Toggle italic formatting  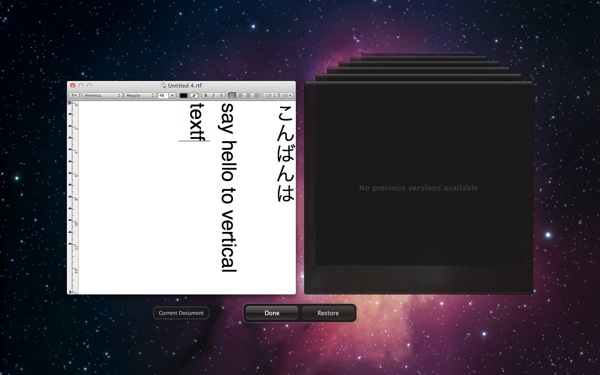coord(214,95)
